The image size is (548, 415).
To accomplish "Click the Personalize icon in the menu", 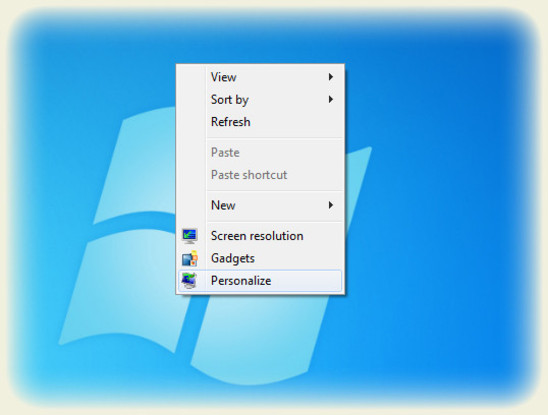I will [189, 281].
